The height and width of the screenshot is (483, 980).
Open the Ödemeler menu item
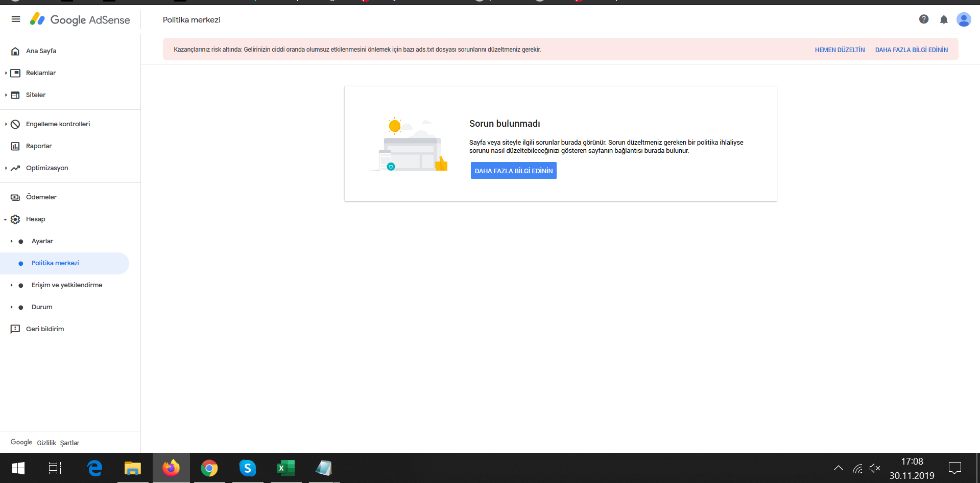tap(41, 197)
